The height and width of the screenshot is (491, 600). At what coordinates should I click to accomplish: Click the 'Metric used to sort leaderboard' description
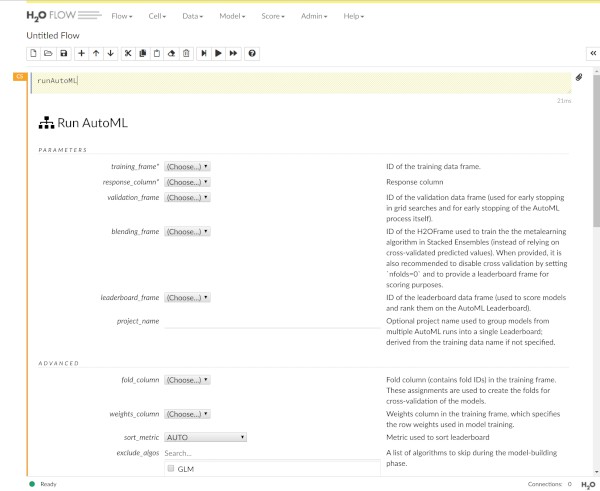pos(438,437)
